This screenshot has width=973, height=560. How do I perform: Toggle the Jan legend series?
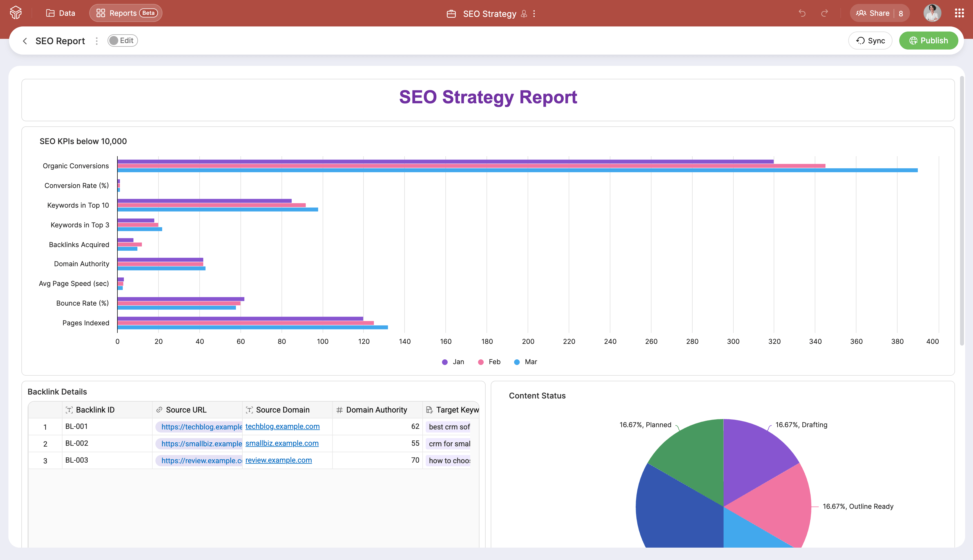click(453, 362)
